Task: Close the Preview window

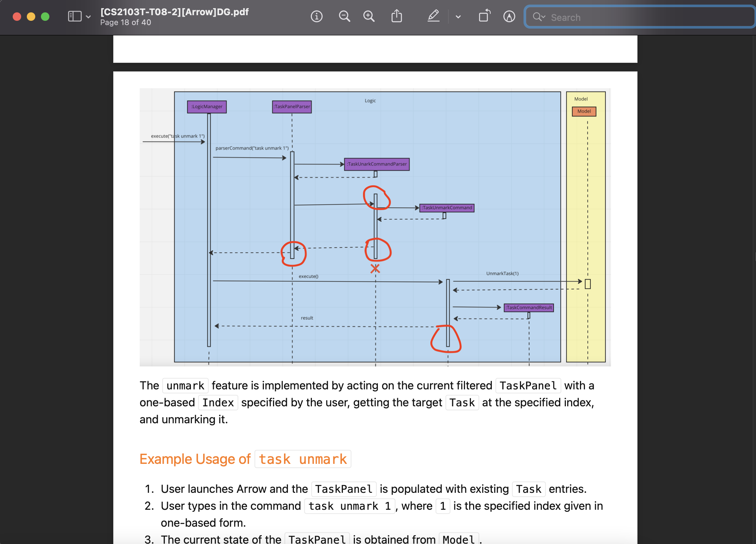Action: [17, 17]
